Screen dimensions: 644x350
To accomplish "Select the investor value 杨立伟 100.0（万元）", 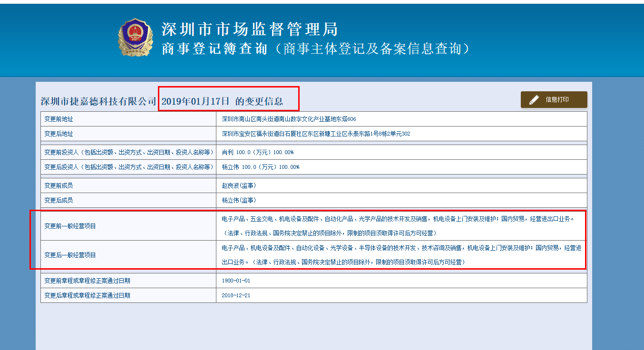I will point(260,167).
